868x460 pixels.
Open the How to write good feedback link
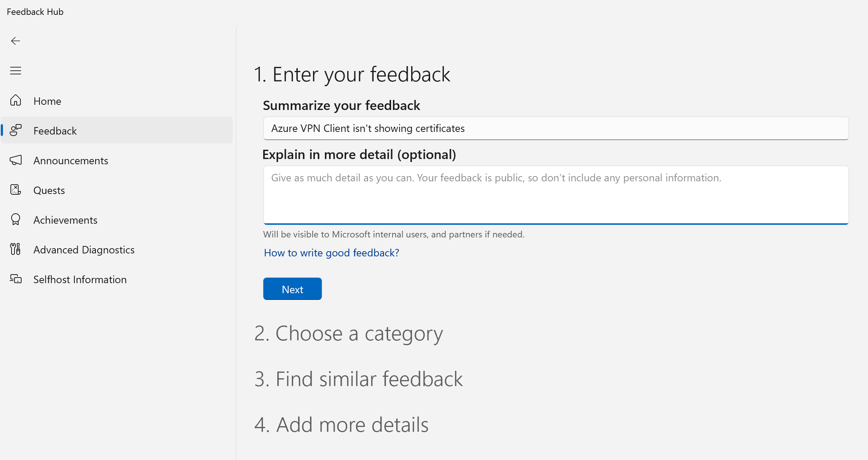pos(331,253)
